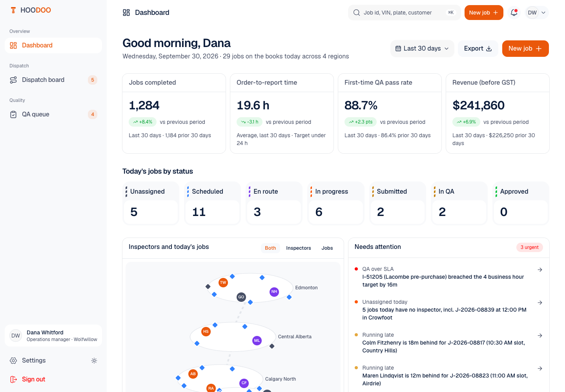Viewport: 565px width, 392px height.
Task: Go to Dispatch board
Action: tap(53, 80)
